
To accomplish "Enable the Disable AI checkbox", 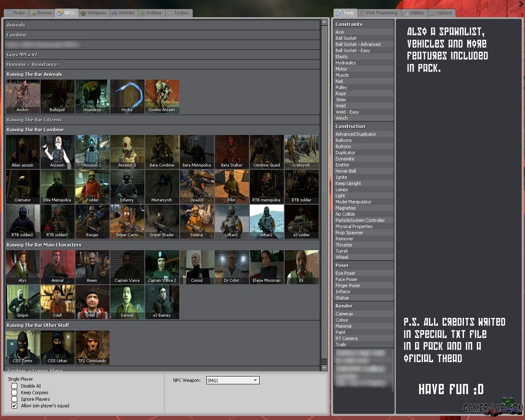I will (14, 386).
